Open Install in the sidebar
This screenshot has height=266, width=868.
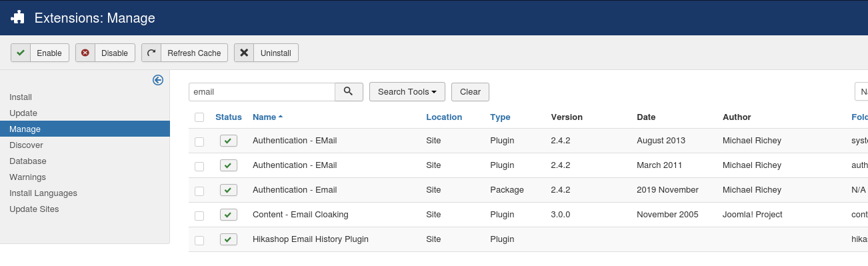click(21, 97)
